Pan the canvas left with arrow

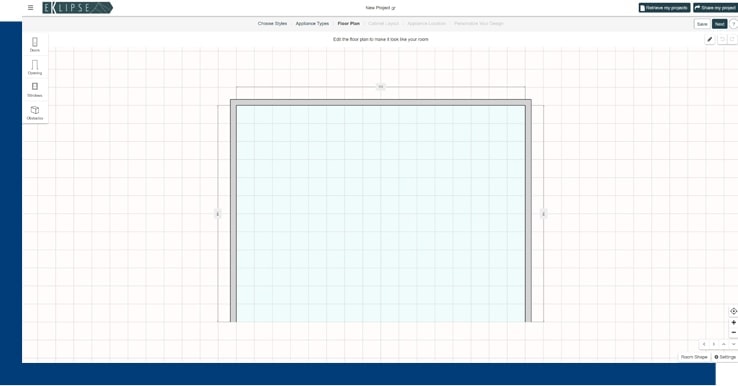click(x=704, y=344)
